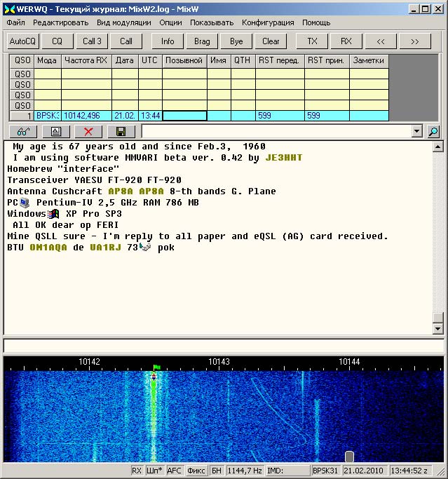Toggle the RX indicator in status bar
Screen dimensions: 448x479
137,471
